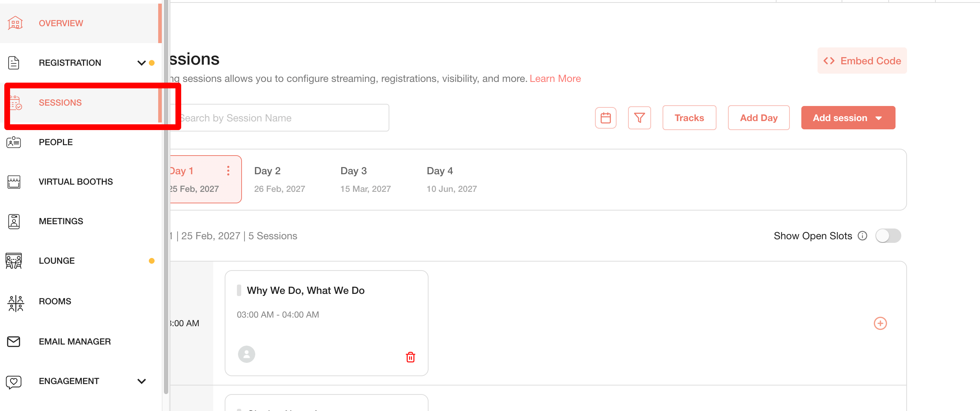Delete 'Why We Do, What We Do' session
Screen dimensions: 980x411
pyautogui.click(x=411, y=357)
